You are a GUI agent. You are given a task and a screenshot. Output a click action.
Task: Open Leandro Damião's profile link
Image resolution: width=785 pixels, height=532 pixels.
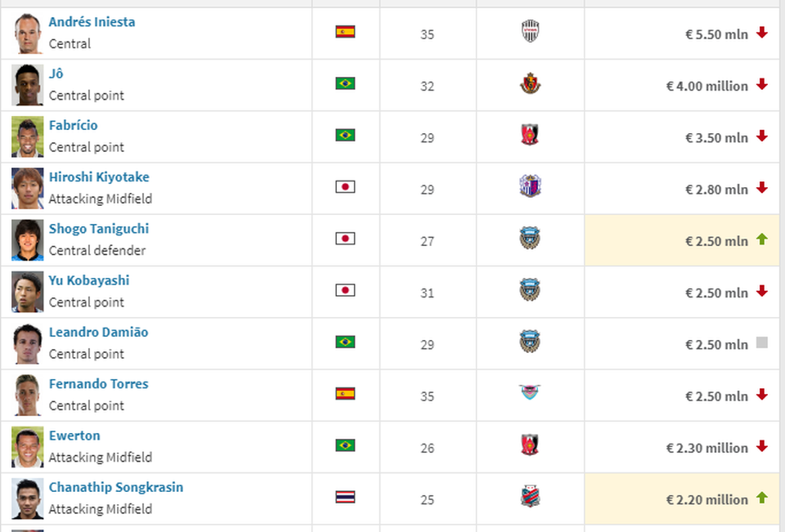pyautogui.click(x=99, y=333)
